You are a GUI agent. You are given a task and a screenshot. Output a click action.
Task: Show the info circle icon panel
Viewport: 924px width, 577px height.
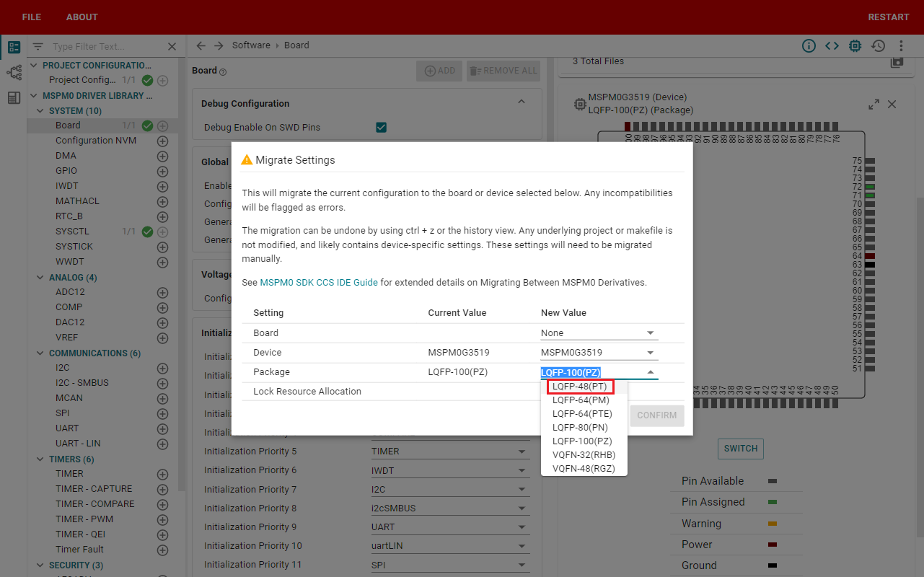pyautogui.click(x=809, y=45)
